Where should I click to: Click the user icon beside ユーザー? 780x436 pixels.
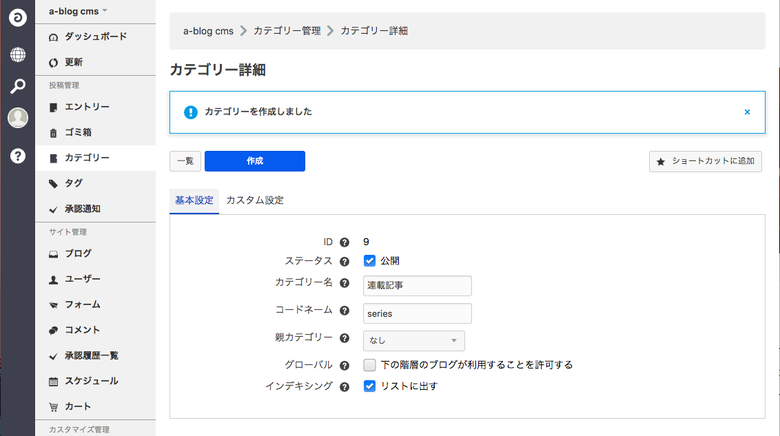(53, 280)
